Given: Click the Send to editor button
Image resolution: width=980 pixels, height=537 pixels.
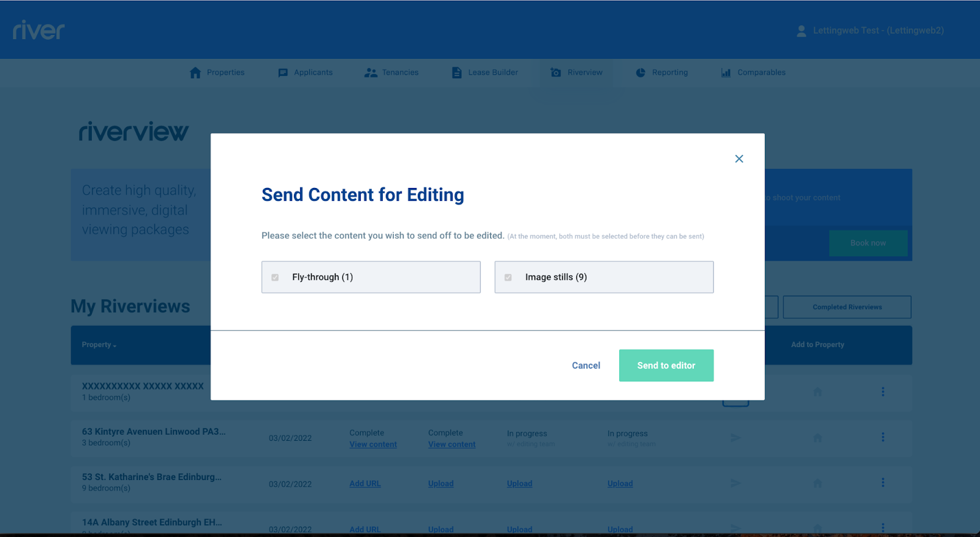Looking at the screenshot, I should (x=666, y=366).
